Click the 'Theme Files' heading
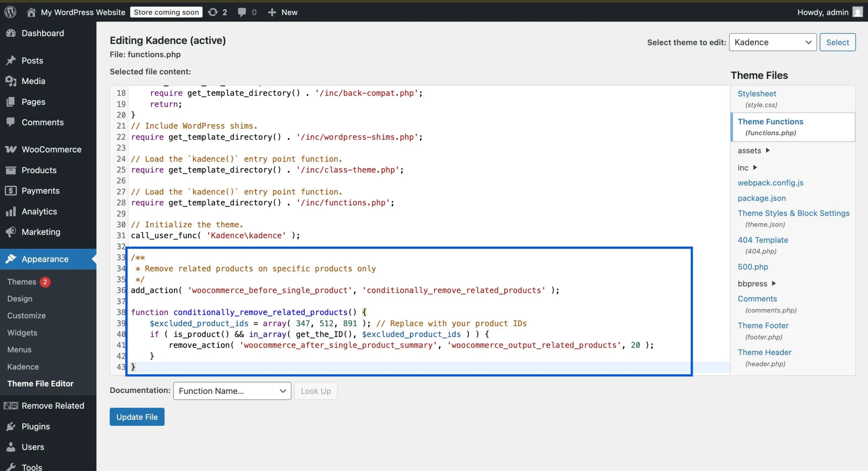The height and width of the screenshot is (471, 868). (759, 75)
